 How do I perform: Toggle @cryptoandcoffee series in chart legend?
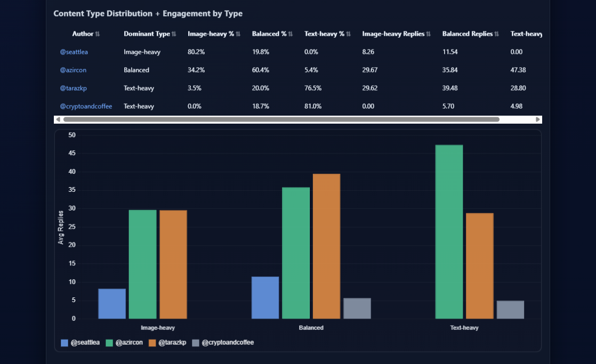(x=223, y=343)
